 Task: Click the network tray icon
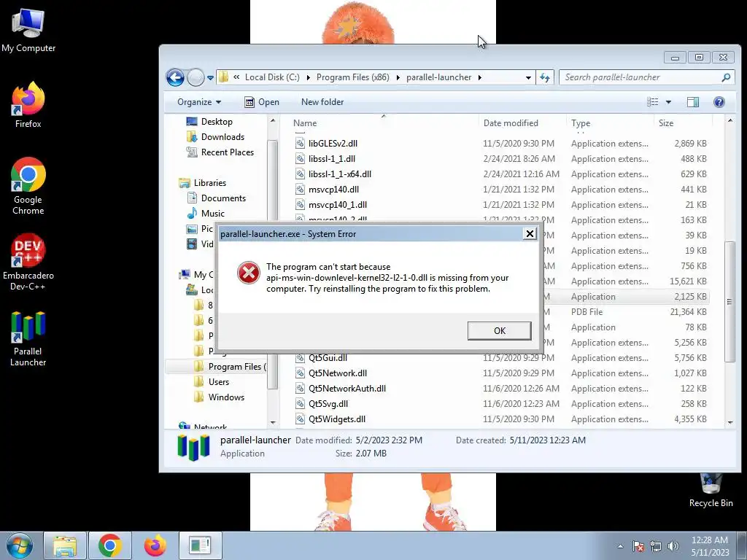[x=656, y=546]
